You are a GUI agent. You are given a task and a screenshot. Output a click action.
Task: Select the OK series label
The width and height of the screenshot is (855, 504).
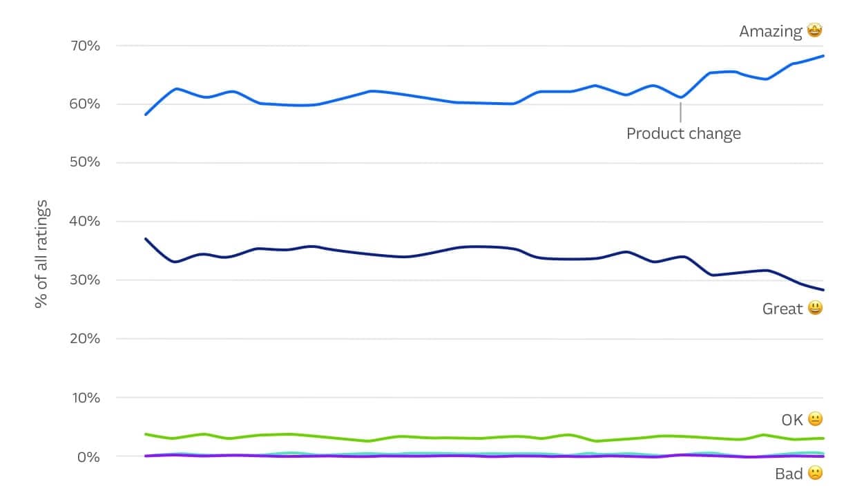(792, 420)
